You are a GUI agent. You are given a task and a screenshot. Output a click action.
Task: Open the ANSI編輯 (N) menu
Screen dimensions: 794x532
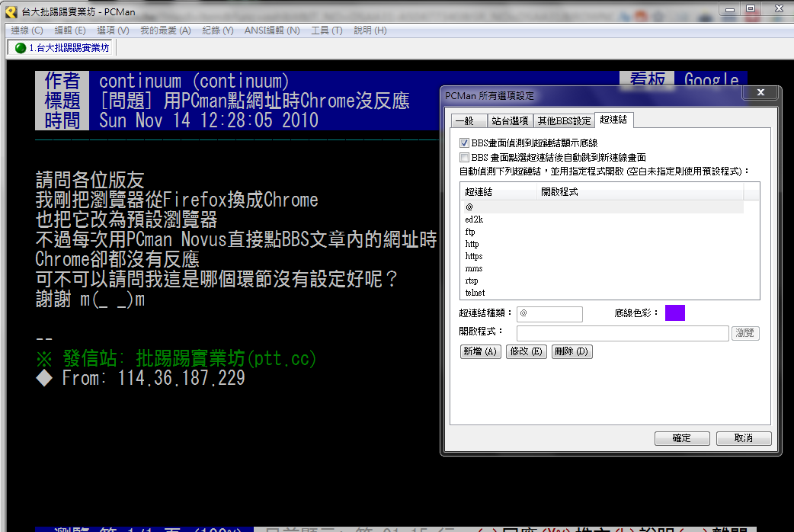(x=272, y=30)
